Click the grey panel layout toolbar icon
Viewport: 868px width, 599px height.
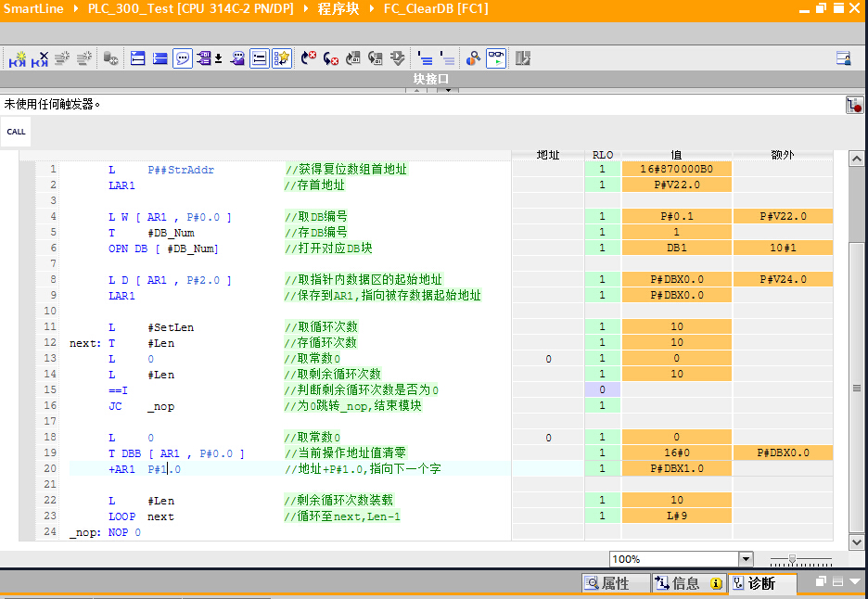click(523, 58)
